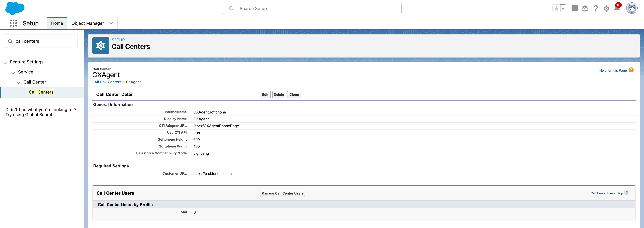Click the magnifier icon in the Search Setup bar
The image size is (644, 228).
click(x=231, y=9)
